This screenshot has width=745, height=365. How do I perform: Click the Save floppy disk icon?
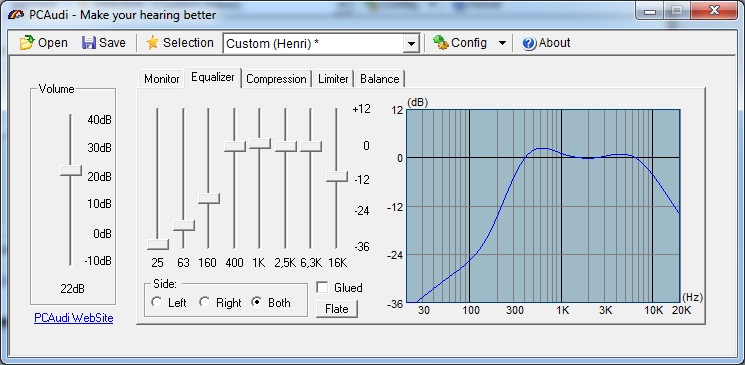(x=89, y=43)
